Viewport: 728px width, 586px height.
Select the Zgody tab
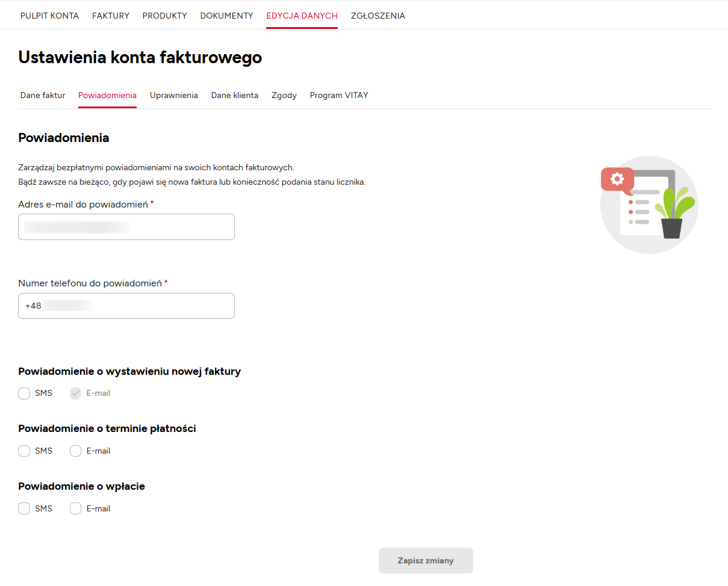(284, 95)
